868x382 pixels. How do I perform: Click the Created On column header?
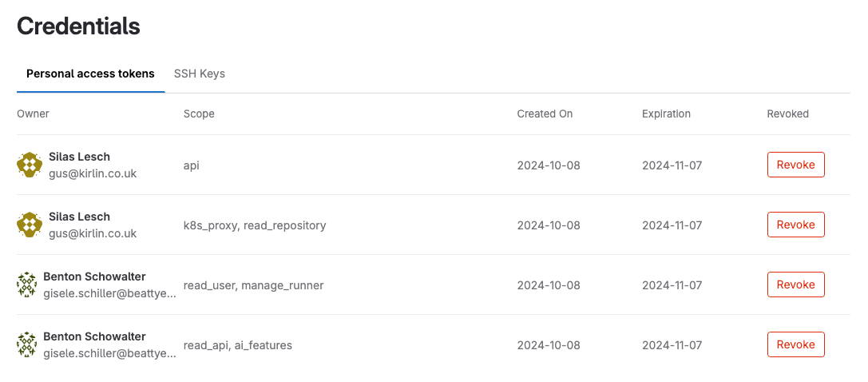(x=545, y=113)
